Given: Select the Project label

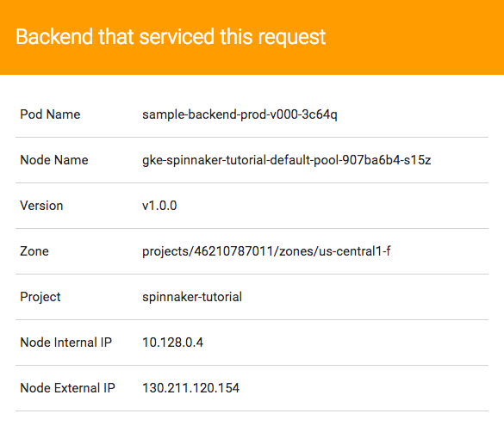Looking at the screenshot, I should tap(40, 297).
